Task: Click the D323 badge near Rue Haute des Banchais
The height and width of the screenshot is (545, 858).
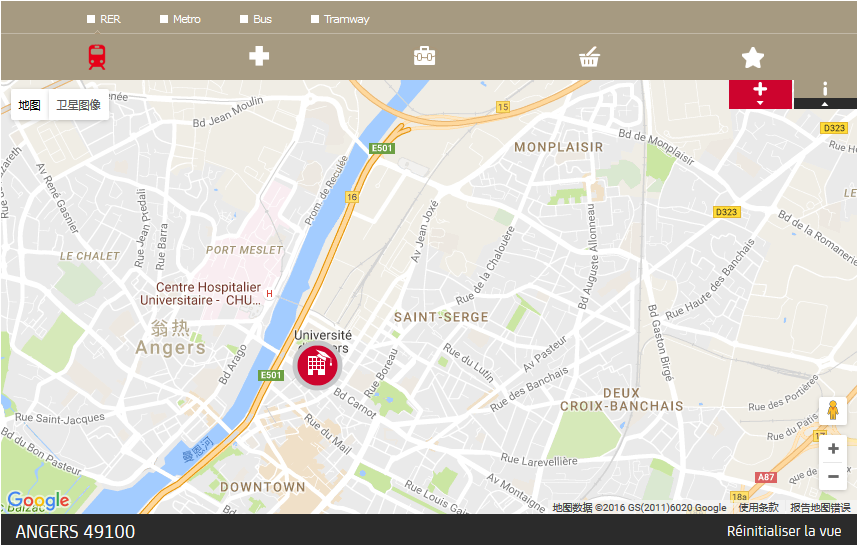Action: (x=727, y=212)
